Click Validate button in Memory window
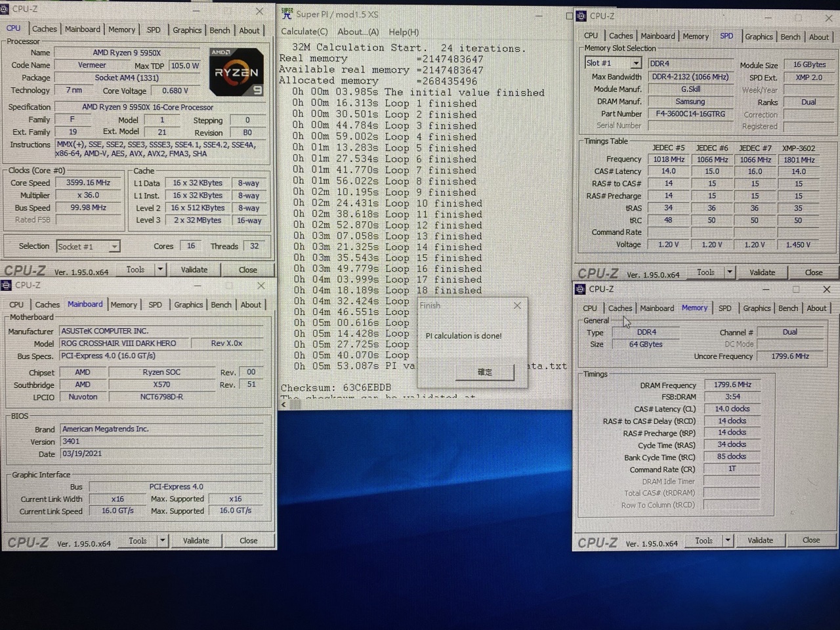Image resolution: width=840 pixels, height=630 pixels. point(760,541)
